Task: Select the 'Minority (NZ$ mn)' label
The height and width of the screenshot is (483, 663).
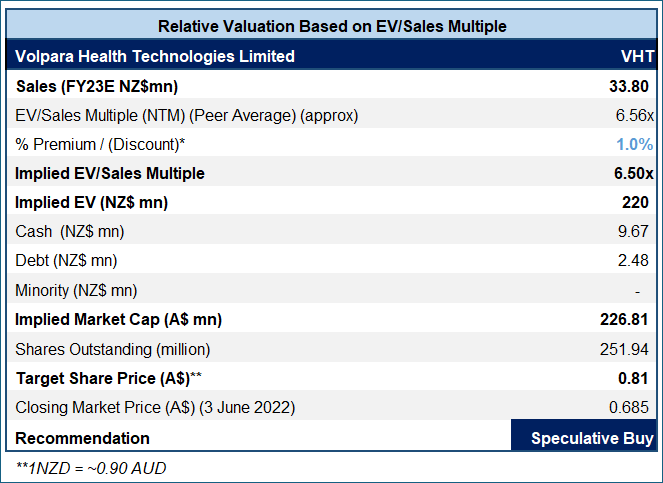Action: click(76, 291)
